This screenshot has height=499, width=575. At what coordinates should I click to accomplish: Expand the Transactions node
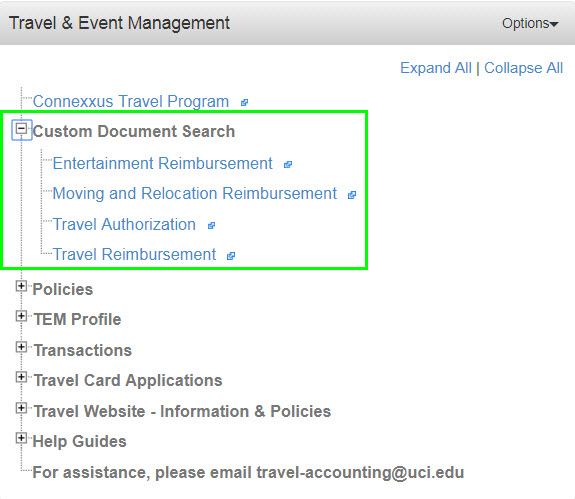click(21, 347)
